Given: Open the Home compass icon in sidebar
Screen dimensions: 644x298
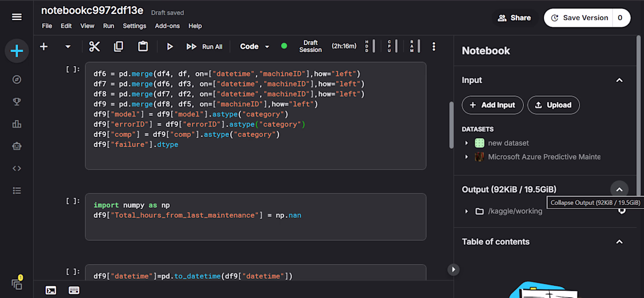Looking at the screenshot, I should [x=17, y=80].
